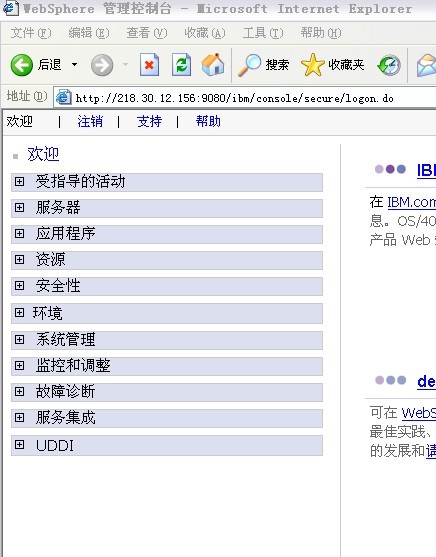Go back with the green Back arrow

[22, 65]
